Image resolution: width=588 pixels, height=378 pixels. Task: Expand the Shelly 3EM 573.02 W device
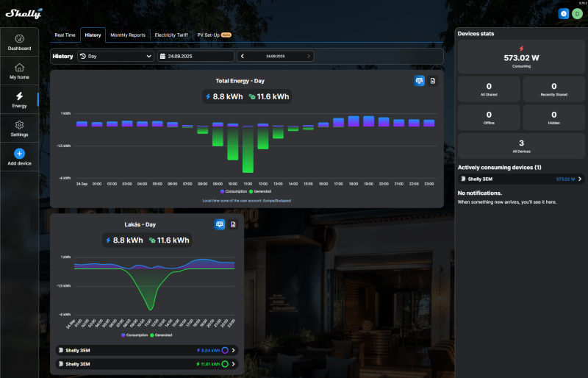coord(521,179)
